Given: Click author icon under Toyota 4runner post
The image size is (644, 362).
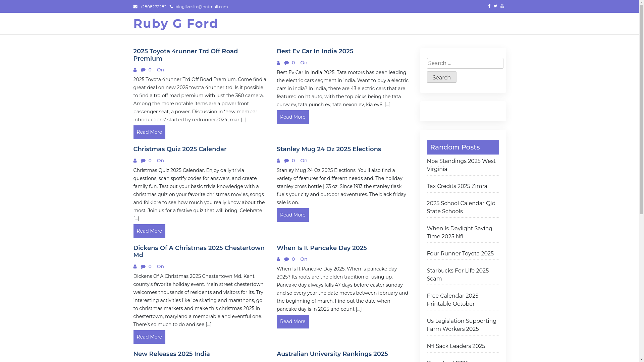Looking at the screenshot, I should pyautogui.click(x=135, y=70).
